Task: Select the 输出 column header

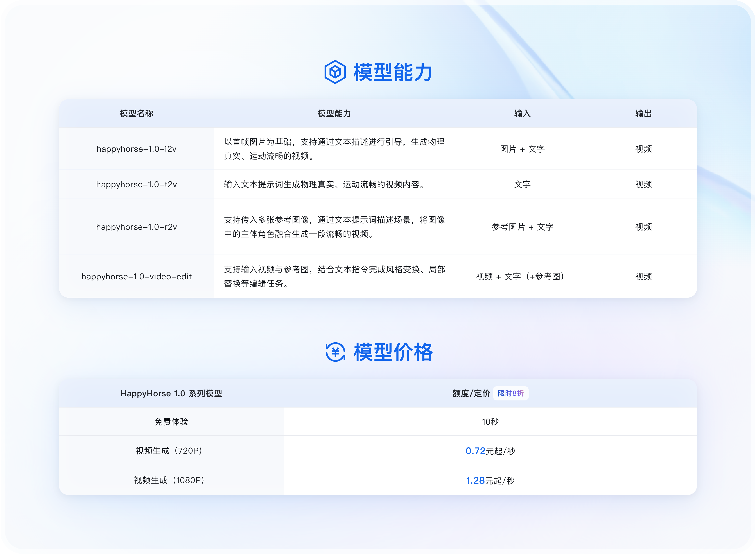Action: [x=643, y=114]
